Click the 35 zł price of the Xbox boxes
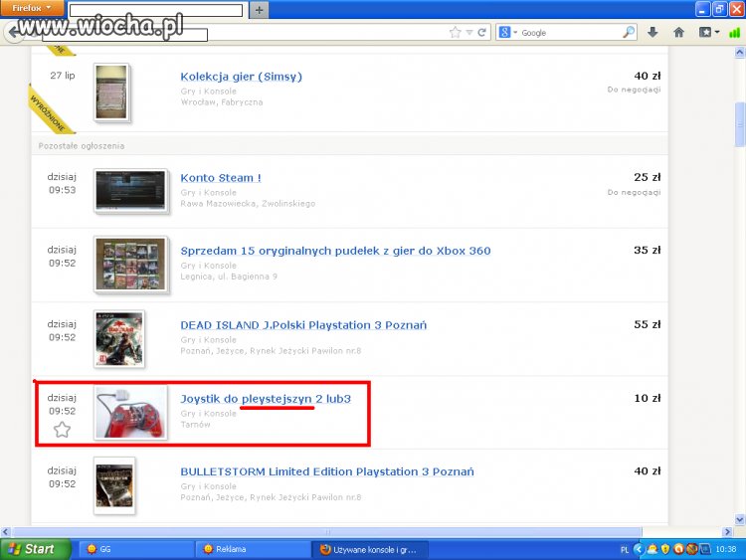 coord(648,251)
